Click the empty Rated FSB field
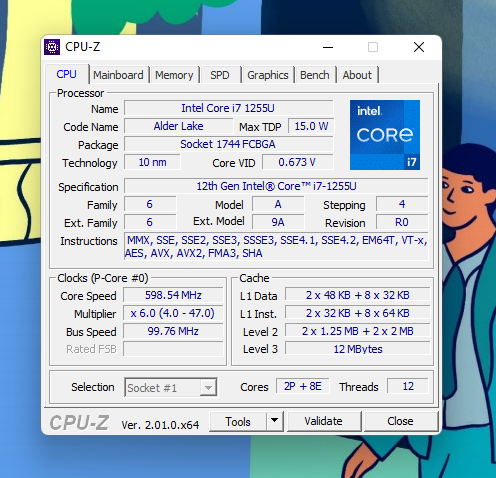This screenshot has width=496, height=478. pyautogui.click(x=173, y=349)
